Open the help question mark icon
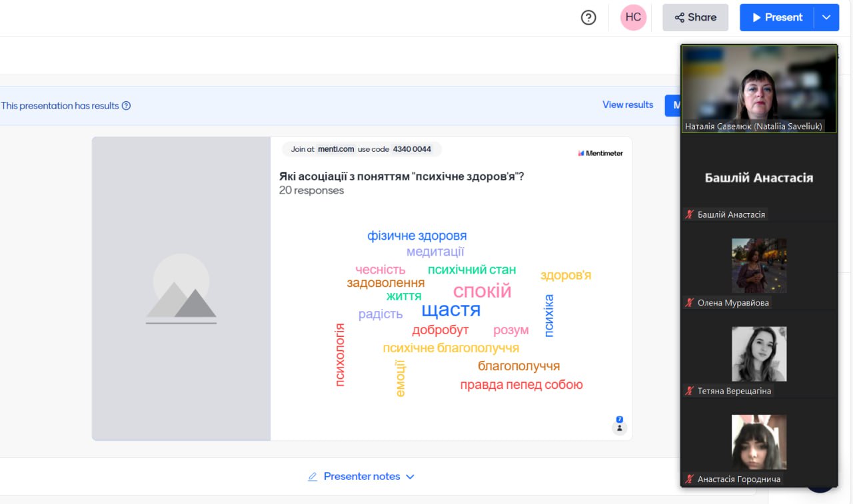Viewport: 853px width, 504px height. (588, 18)
